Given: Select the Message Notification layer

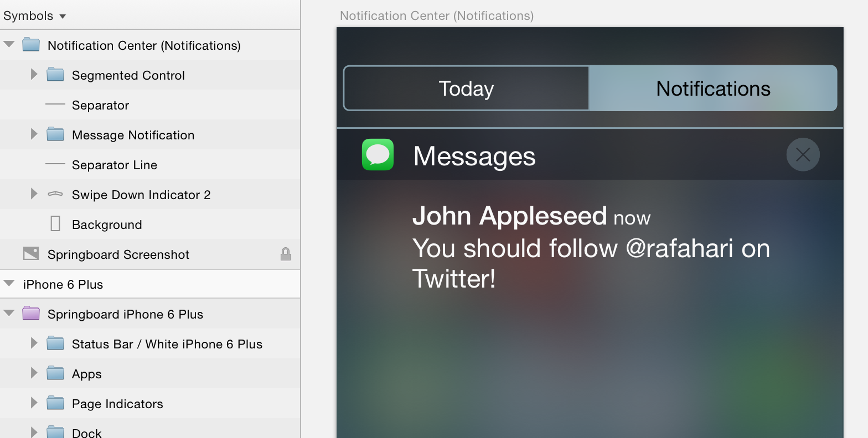Looking at the screenshot, I should coord(150,134).
